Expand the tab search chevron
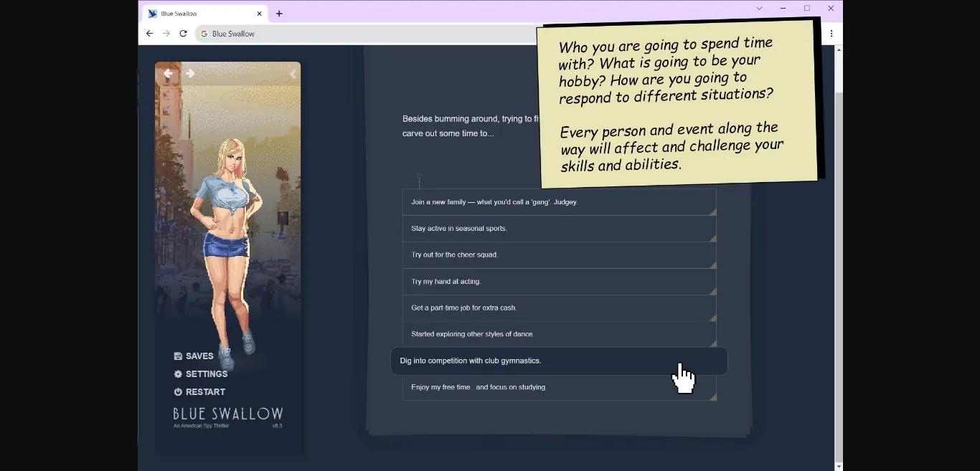 (x=759, y=9)
